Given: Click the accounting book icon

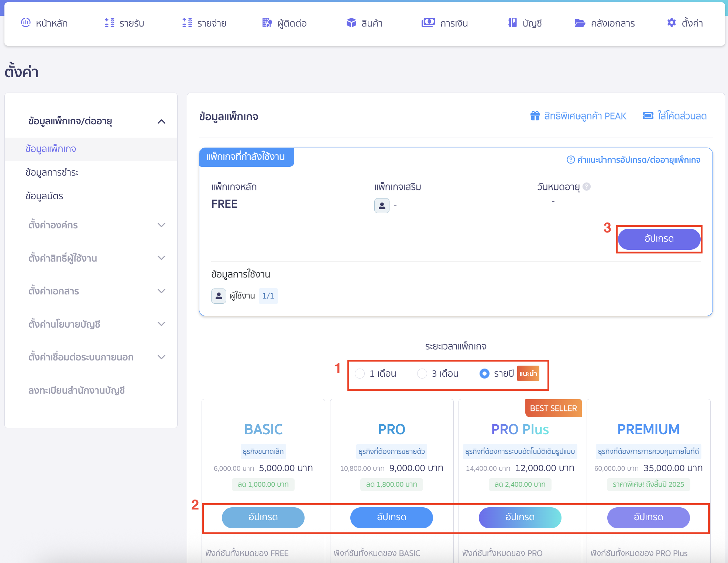Looking at the screenshot, I should click(512, 23).
